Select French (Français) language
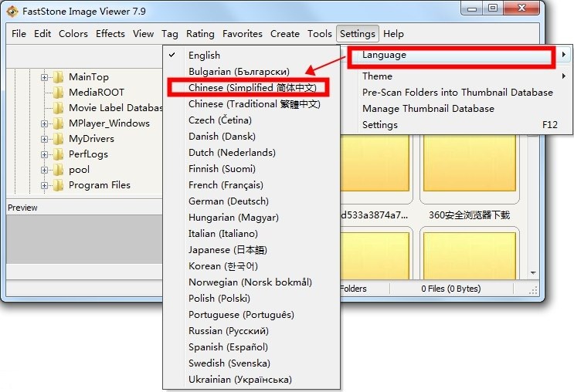The height and width of the screenshot is (392, 574). 251,185
